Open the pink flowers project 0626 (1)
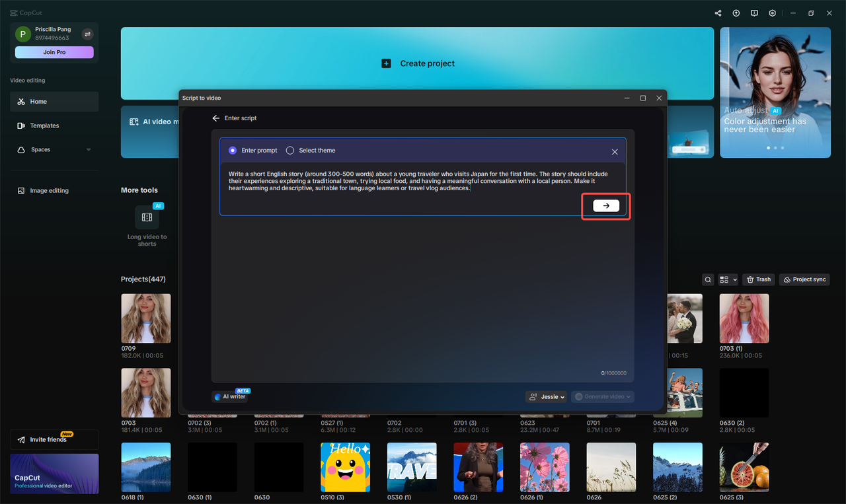846x504 pixels. point(545,467)
